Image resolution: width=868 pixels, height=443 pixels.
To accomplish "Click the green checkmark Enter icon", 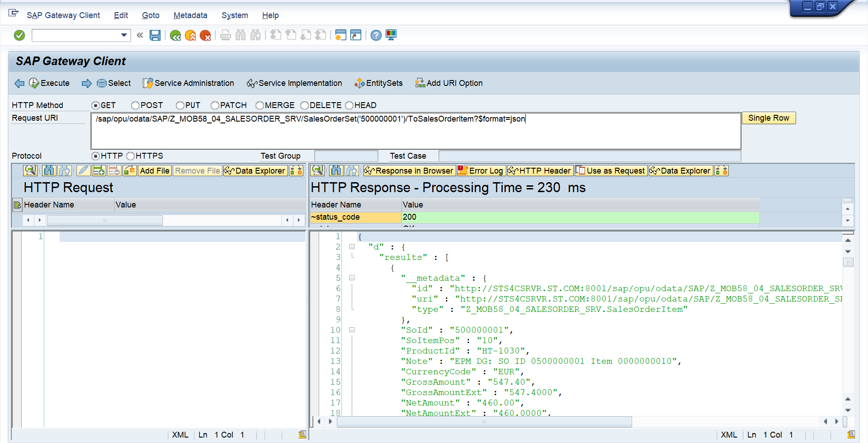I will click(19, 35).
